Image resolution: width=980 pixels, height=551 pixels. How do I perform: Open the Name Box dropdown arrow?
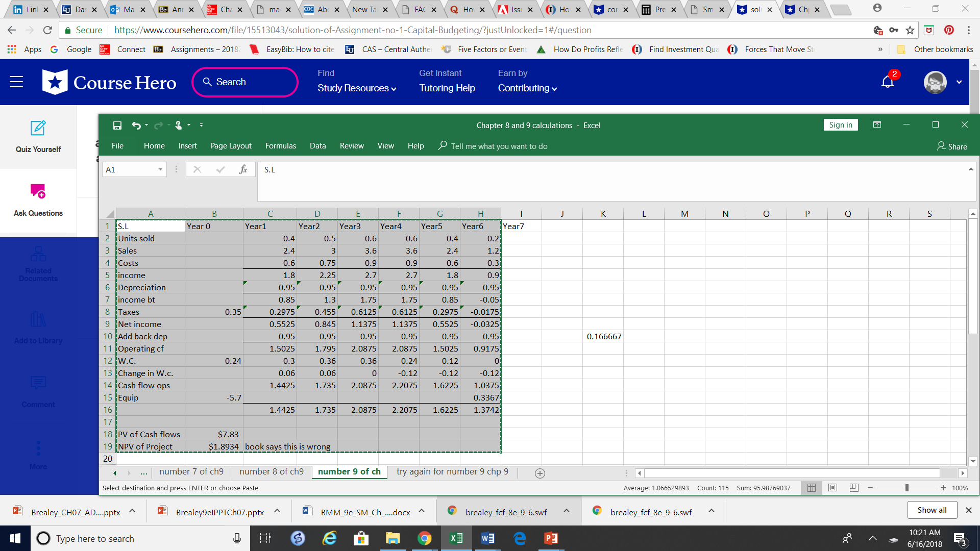coord(161,169)
